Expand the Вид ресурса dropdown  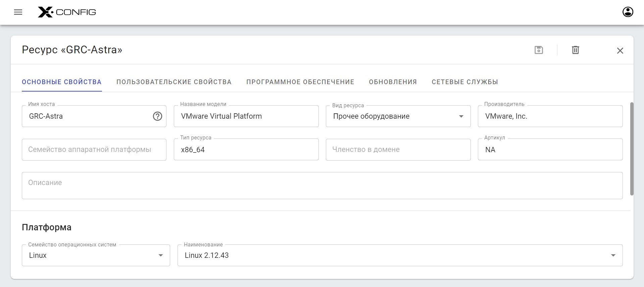click(x=461, y=116)
